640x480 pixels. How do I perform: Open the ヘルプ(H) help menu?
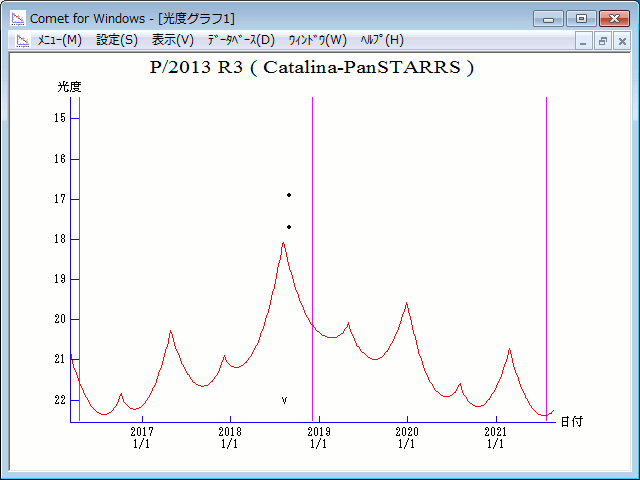(382, 40)
